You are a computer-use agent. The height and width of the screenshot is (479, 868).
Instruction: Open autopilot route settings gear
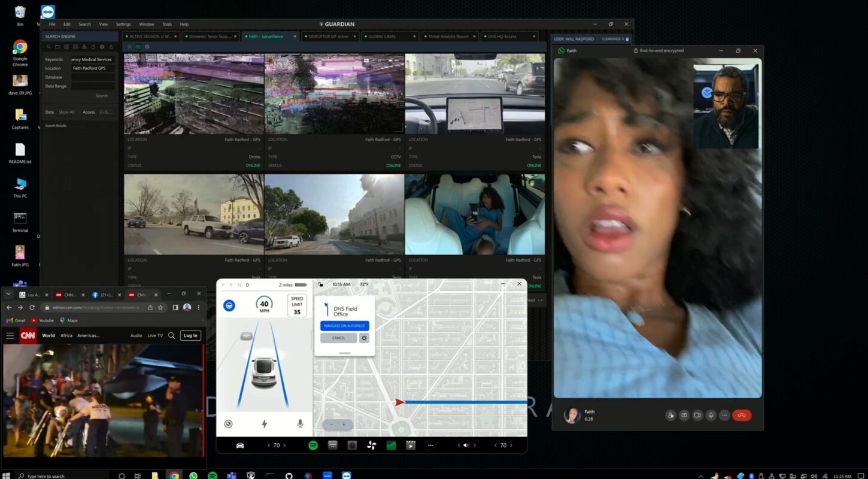[364, 338]
